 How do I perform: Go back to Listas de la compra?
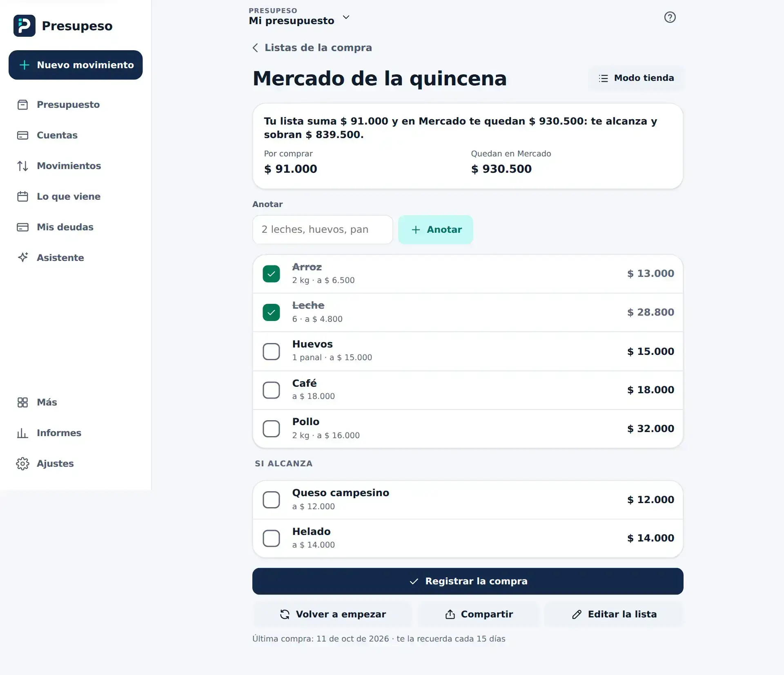pos(312,48)
